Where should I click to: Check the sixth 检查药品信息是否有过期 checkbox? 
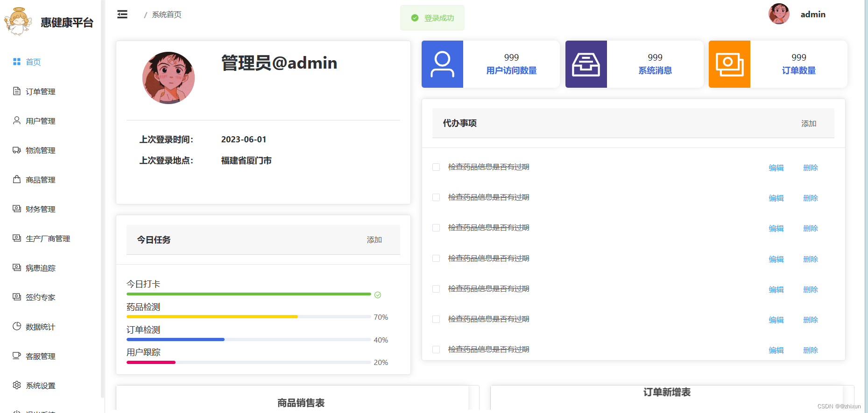436,319
